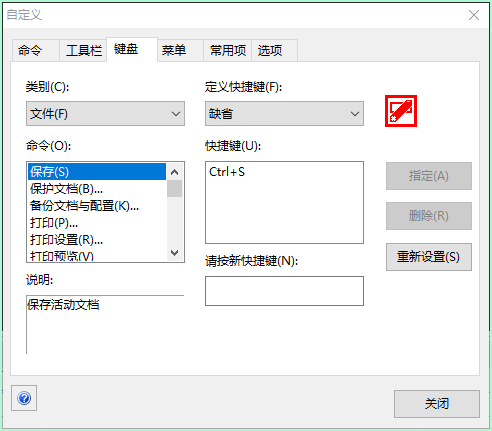
Task: Click the 重新设置(S) button
Action: click(429, 257)
